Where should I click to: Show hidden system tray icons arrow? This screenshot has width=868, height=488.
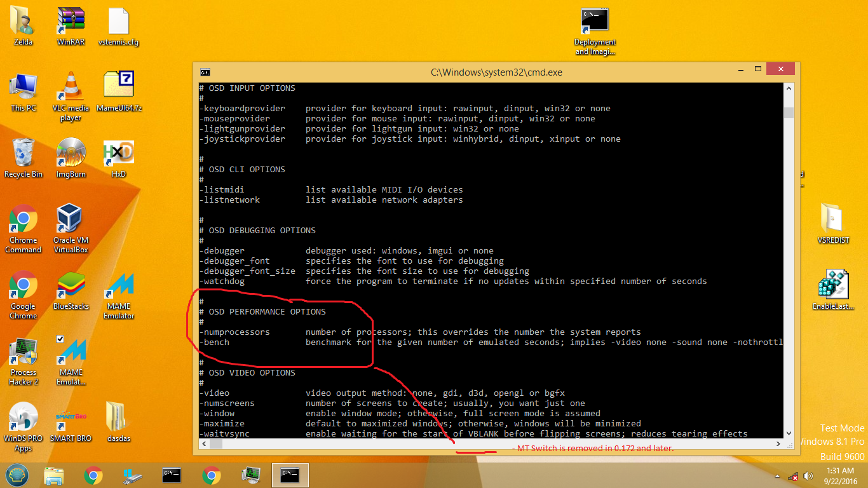(x=778, y=476)
